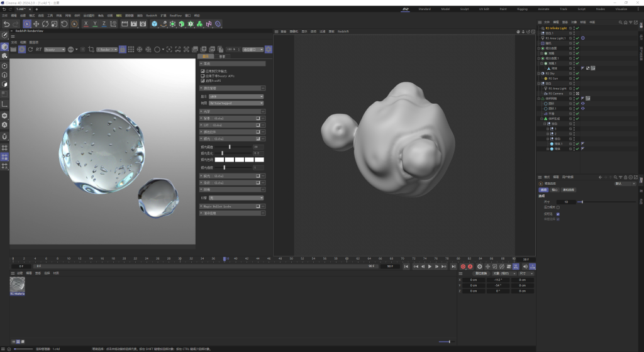Click the autokeying red button
The image size is (644, 352).
tap(470, 267)
